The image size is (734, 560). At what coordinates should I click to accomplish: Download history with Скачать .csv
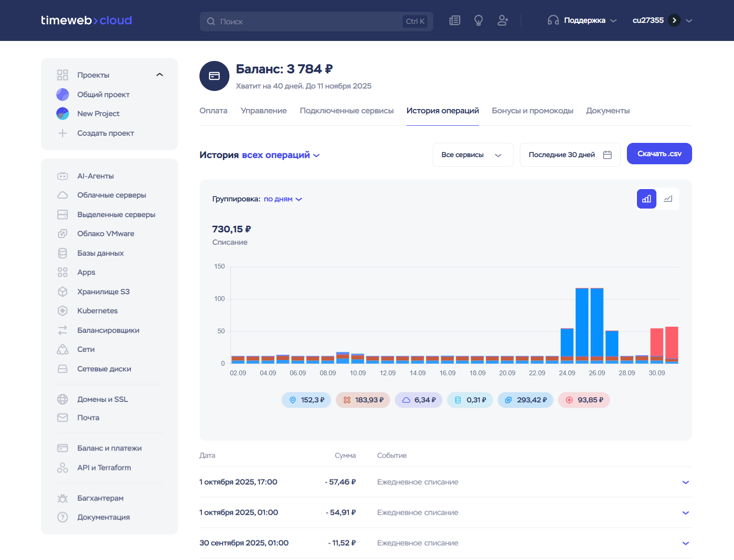tap(659, 154)
